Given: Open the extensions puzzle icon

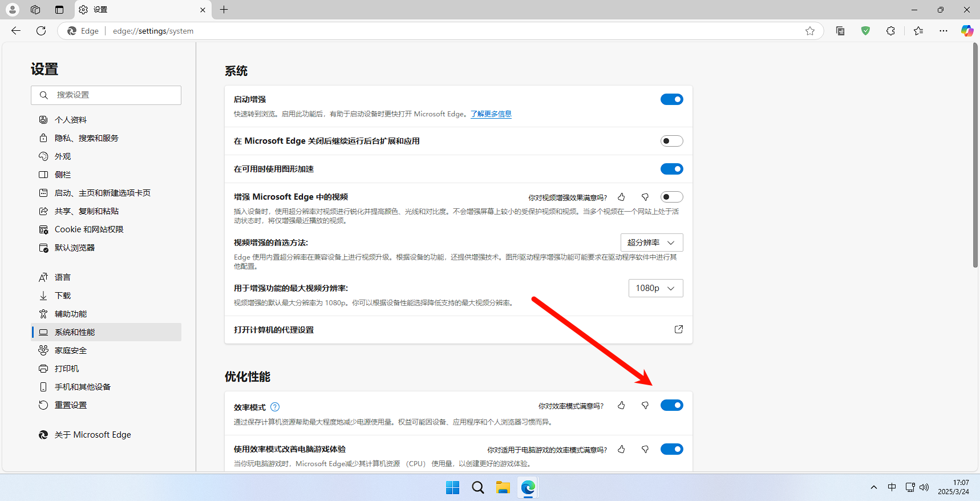Looking at the screenshot, I should (x=890, y=31).
